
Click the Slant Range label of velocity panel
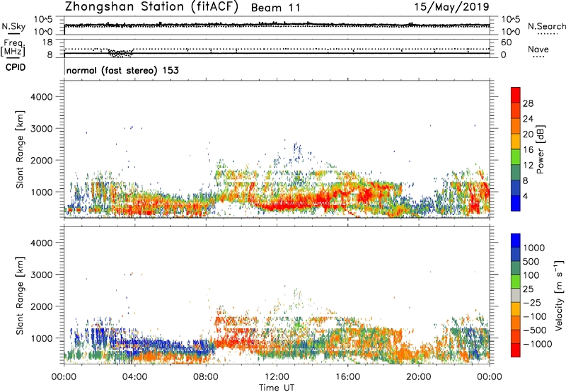[20, 296]
